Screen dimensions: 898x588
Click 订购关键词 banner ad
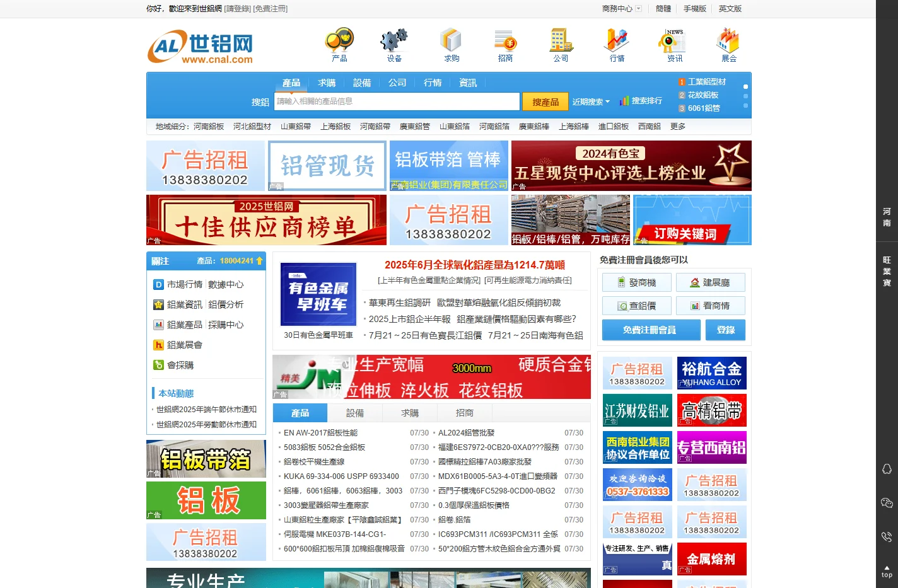[x=692, y=220]
